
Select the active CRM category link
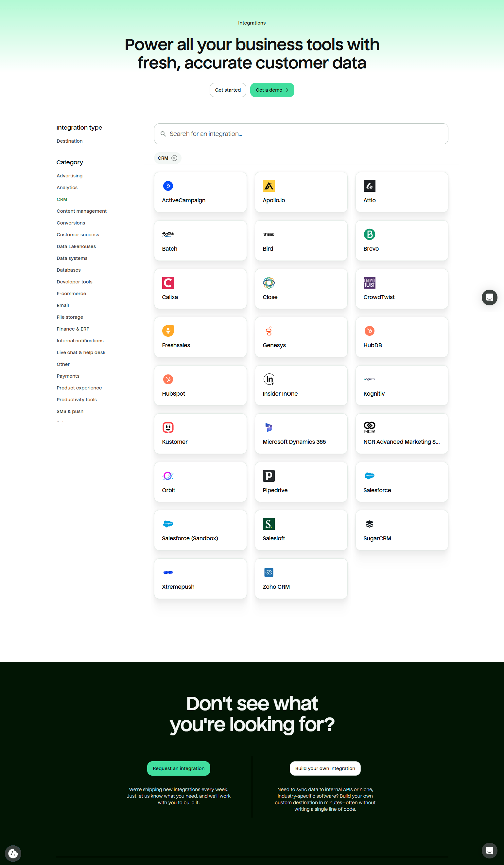pyautogui.click(x=62, y=199)
